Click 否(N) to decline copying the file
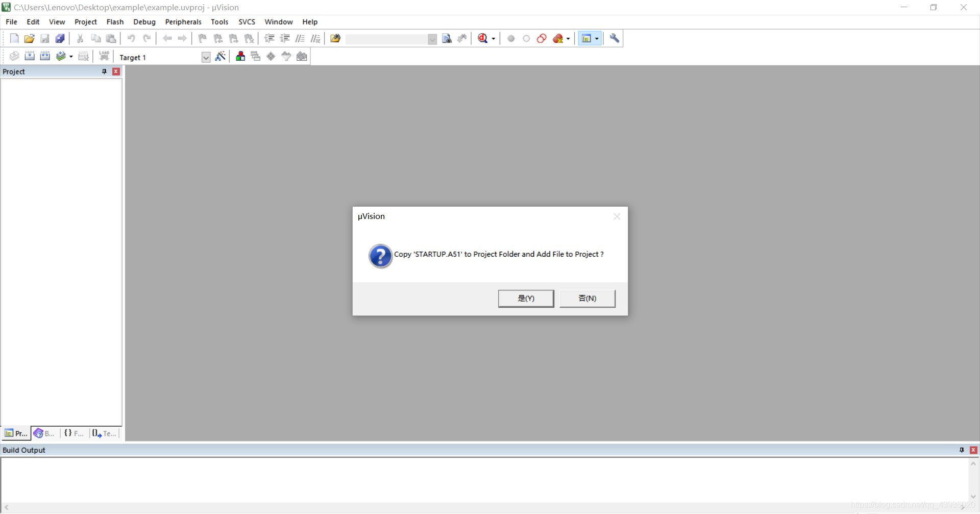Viewport: 980px width, 514px height. (587, 299)
